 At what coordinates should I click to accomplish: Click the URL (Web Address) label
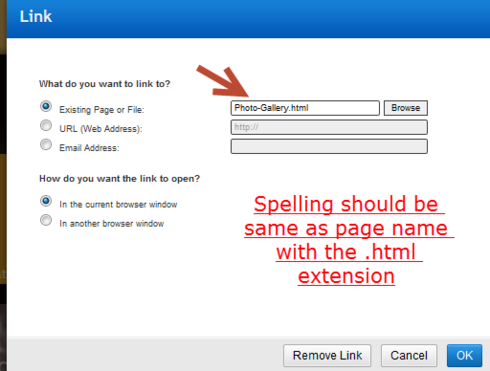point(101,129)
